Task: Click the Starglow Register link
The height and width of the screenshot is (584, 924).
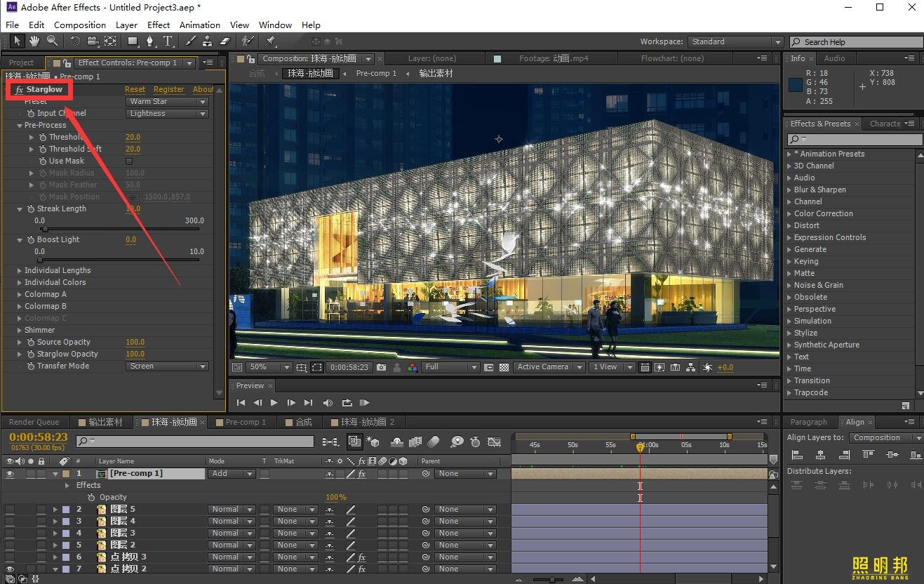Action: (169, 90)
